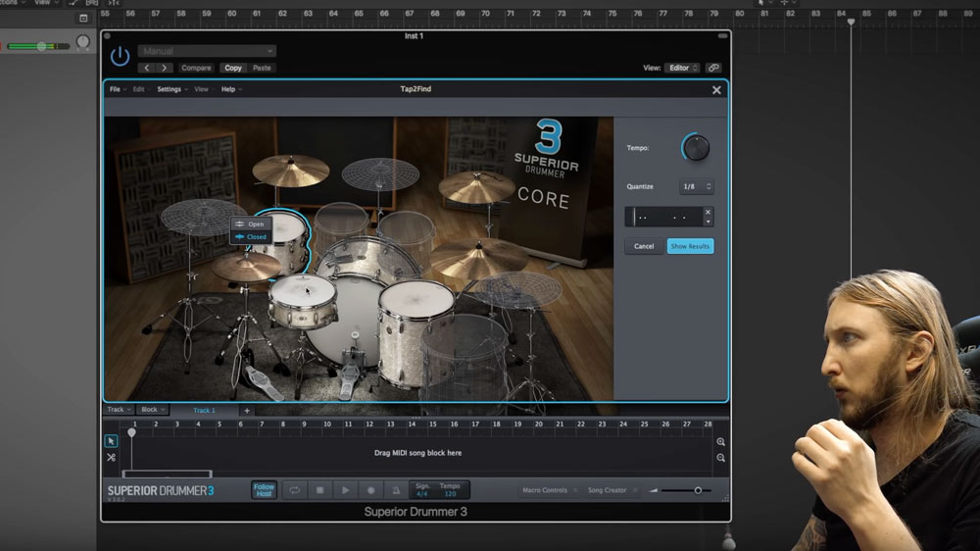
Task: Click bar 14 on song ruler
Action: (x=412, y=425)
